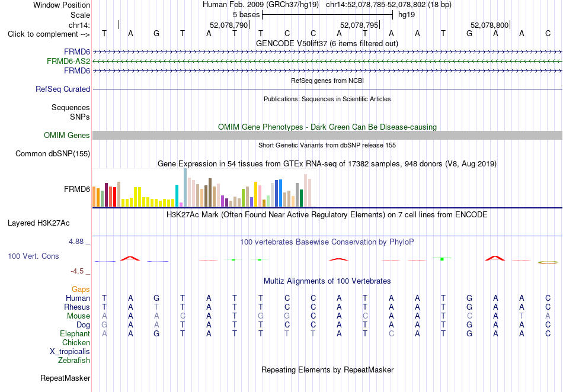Click the OMIM Gene Phenotypes title text
Screen dimensions: 563x392
click(x=327, y=127)
